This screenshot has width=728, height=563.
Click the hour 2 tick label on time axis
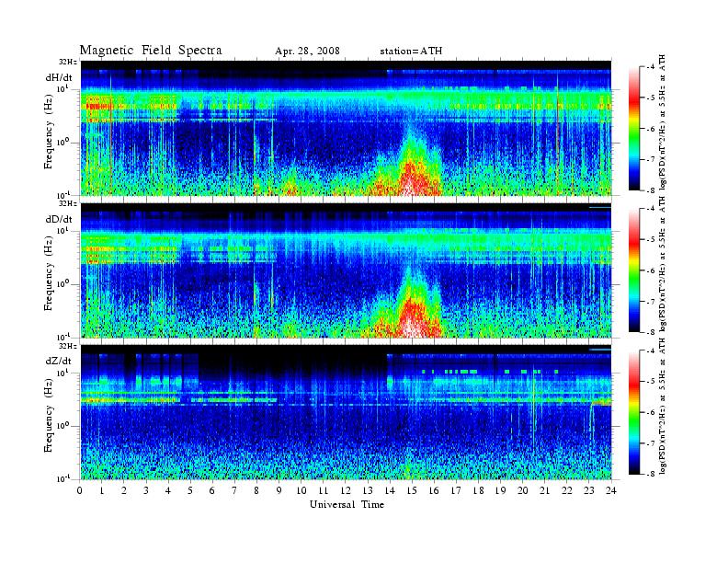pyautogui.click(x=124, y=490)
